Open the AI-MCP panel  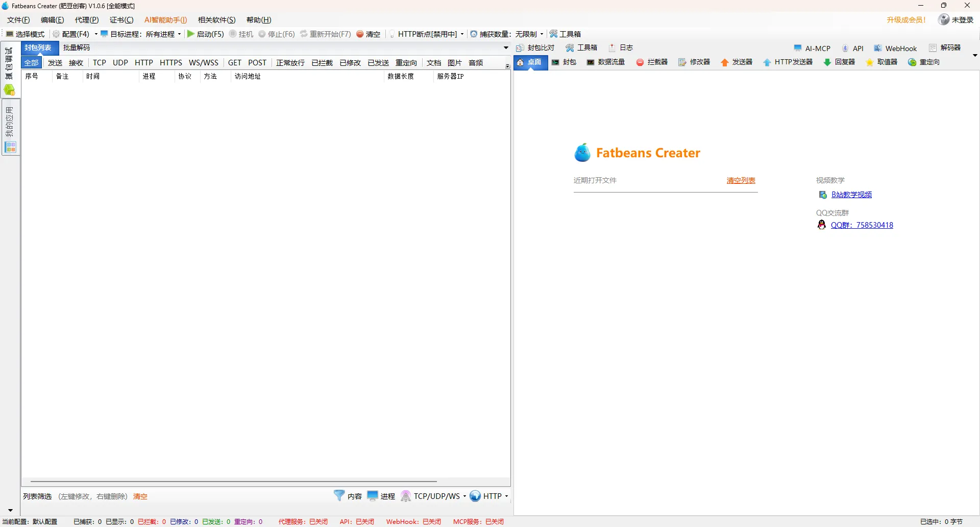click(x=812, y=49)
